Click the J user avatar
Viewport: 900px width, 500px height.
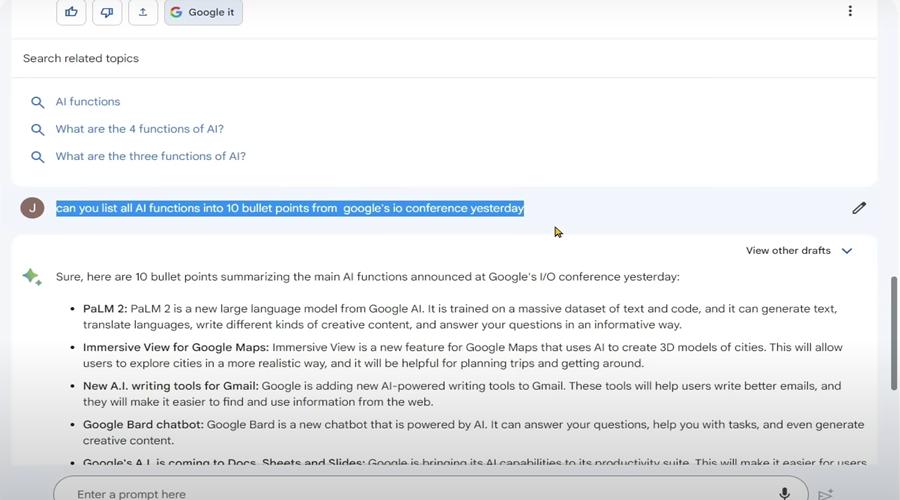[x=32, y=208]
